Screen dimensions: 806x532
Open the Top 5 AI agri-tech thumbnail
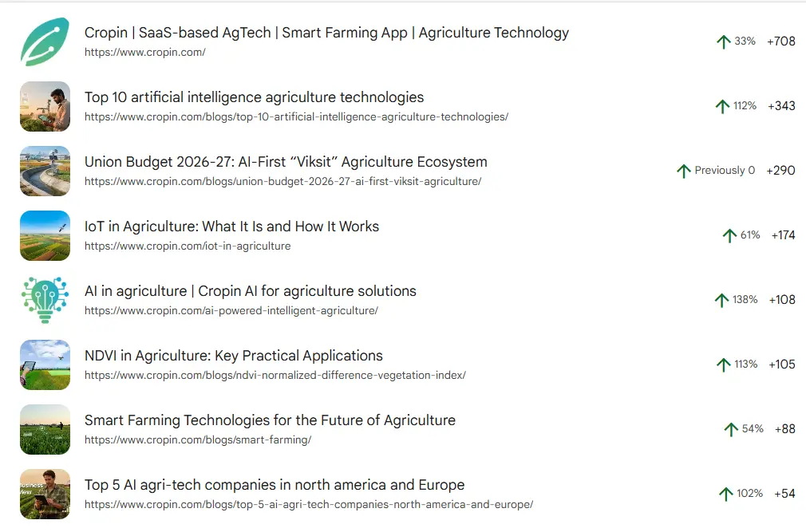pos(45,494)
